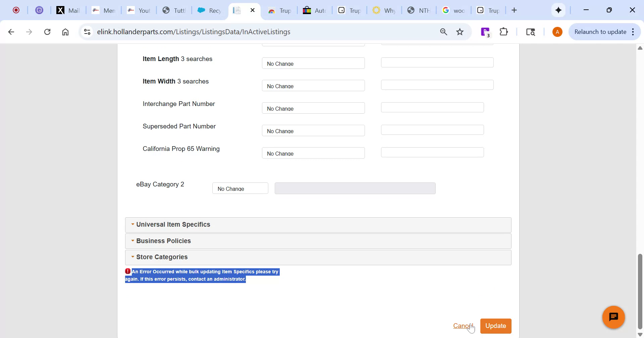
Task: Open the home button icon
Action: point(65,32)
